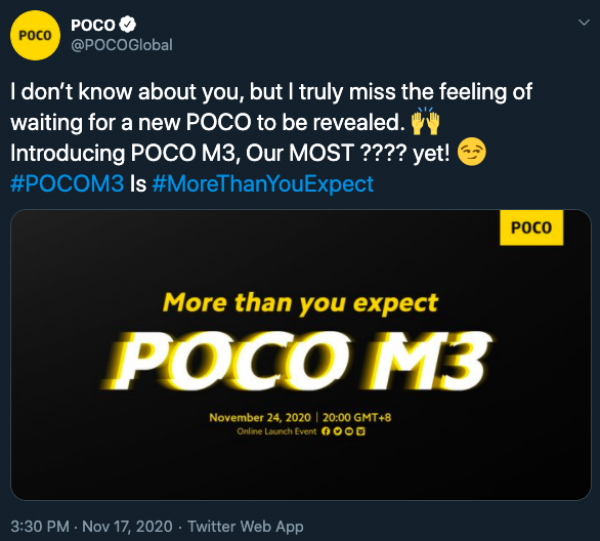The height and width of the screenshot is (541, 600).
Task: Click the blue verified badge beside POCO
Action: pyautogui.click(x=127, y=25)
